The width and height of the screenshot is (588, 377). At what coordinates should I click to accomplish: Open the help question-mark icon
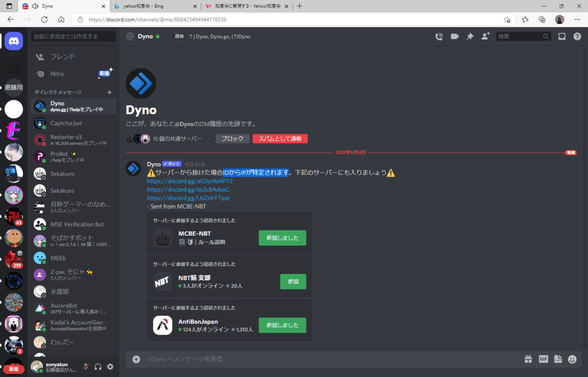point(577,37)
